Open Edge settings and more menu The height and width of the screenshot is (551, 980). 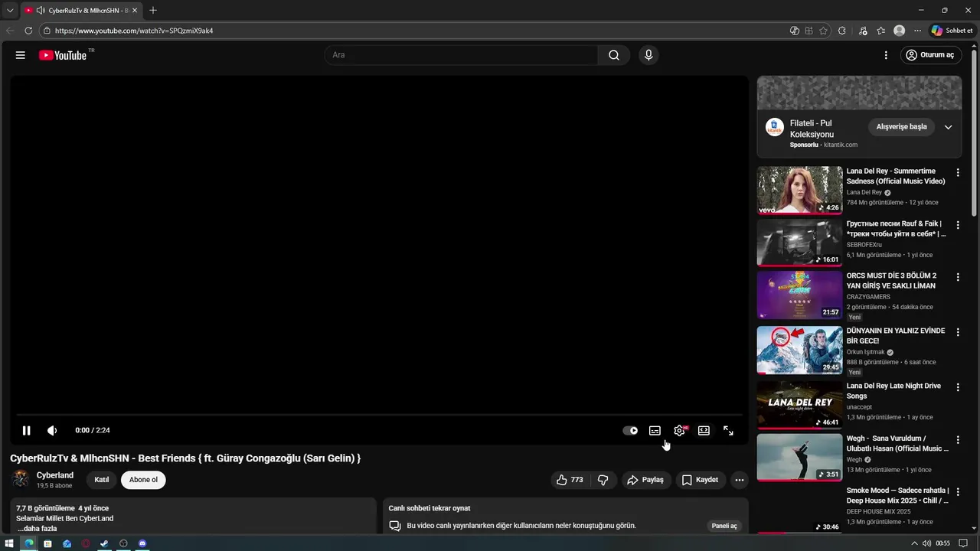coord(917,31)
